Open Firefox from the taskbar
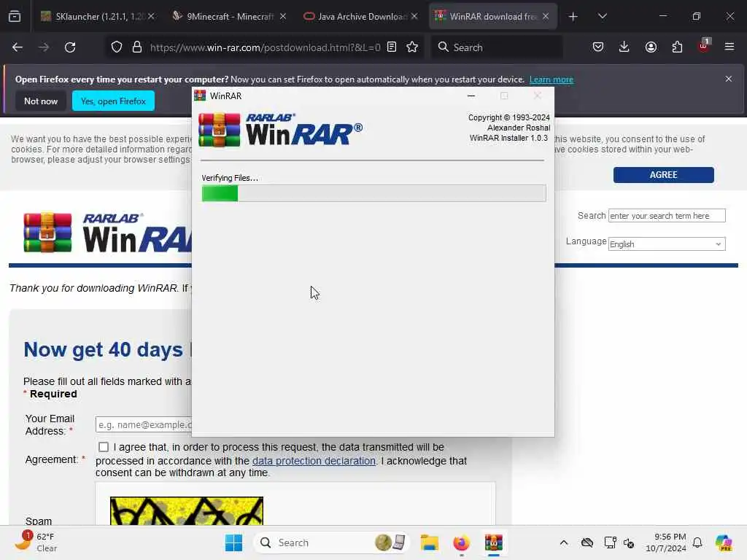The height and width of the screenshot is (560, 747). (461, 542)
